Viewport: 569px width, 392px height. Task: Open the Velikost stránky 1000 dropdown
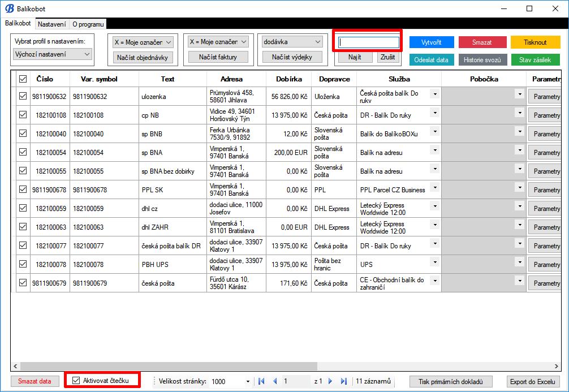tap(248, 381)
